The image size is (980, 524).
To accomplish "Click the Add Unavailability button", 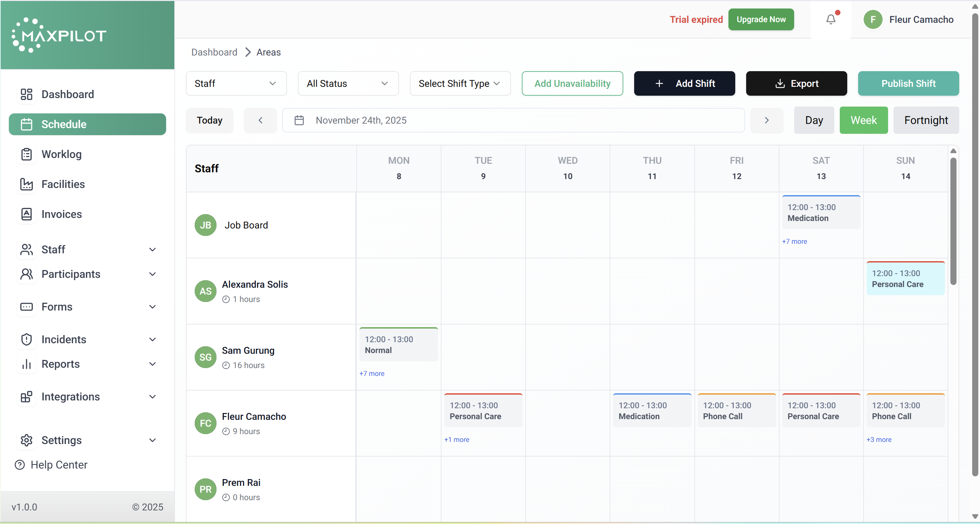I will point(572,83).
